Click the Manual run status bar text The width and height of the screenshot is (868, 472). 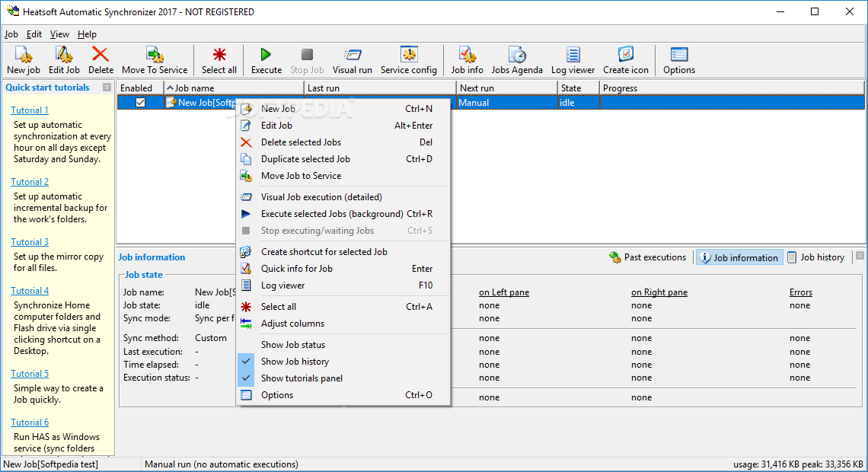[222, 464]
